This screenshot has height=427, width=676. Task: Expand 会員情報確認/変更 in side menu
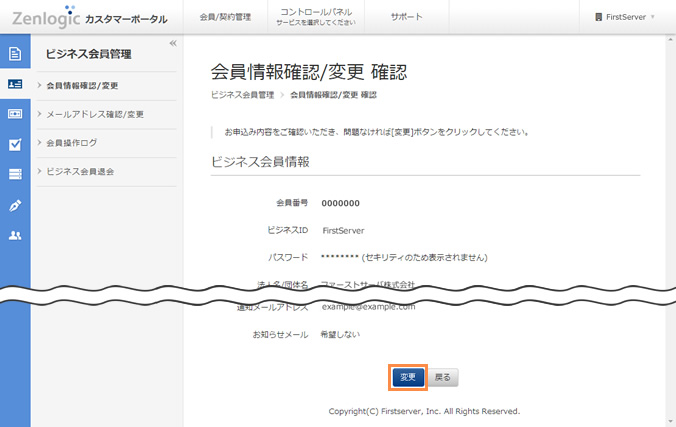[89, 85]
